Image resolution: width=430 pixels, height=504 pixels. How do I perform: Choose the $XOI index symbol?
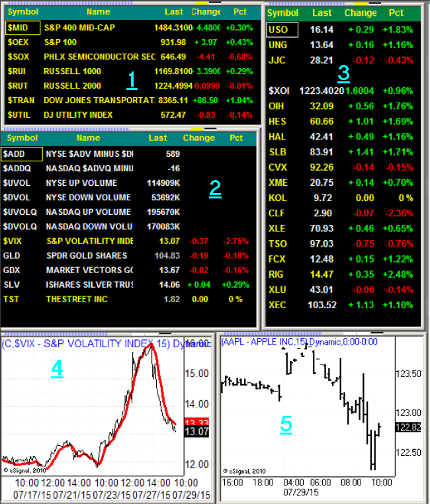coord(280,91)
